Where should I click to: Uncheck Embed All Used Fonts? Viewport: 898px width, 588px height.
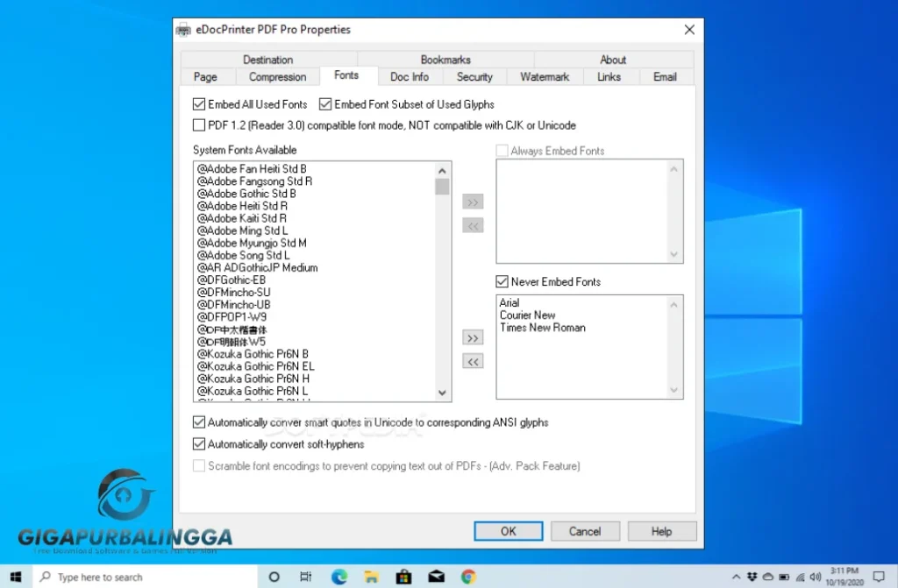(x=199, y=103)
